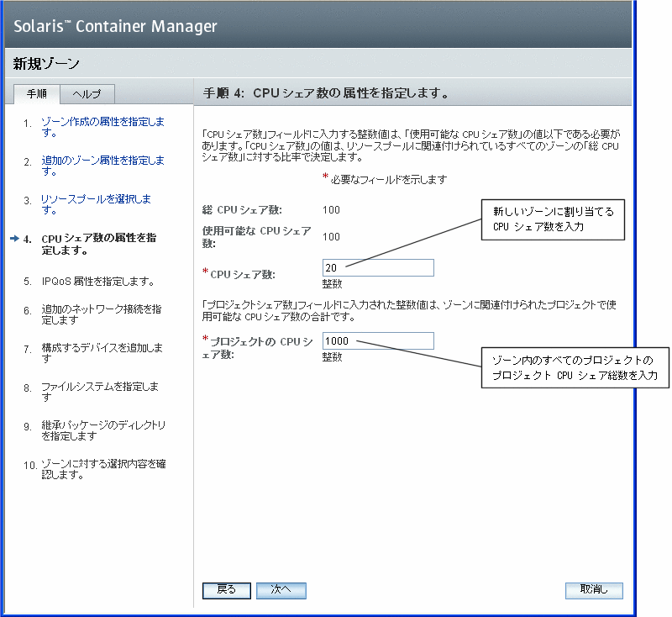Click step 8 ファイルシステムを指定します
Image resolution: width=672 pixels, height=617 pixels.
pos(100,392)
